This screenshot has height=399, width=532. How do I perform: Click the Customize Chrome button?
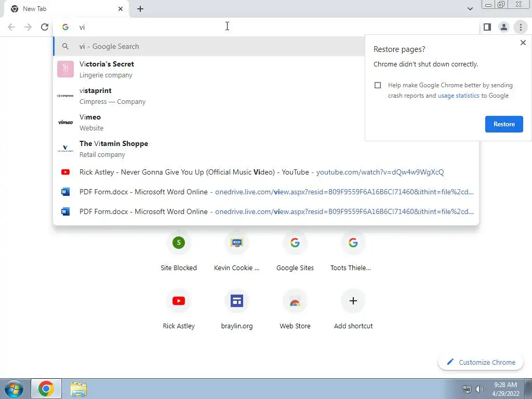pos(481,362)
